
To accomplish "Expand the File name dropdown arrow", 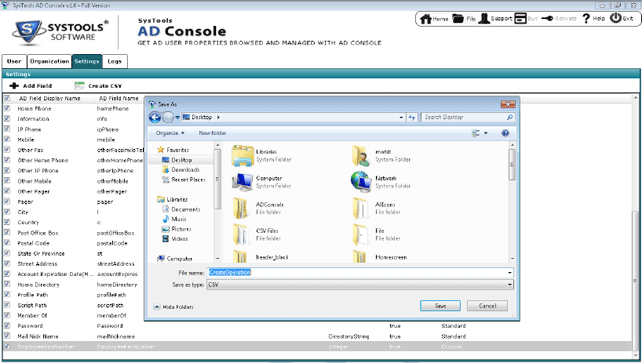I will coord(510,273).
